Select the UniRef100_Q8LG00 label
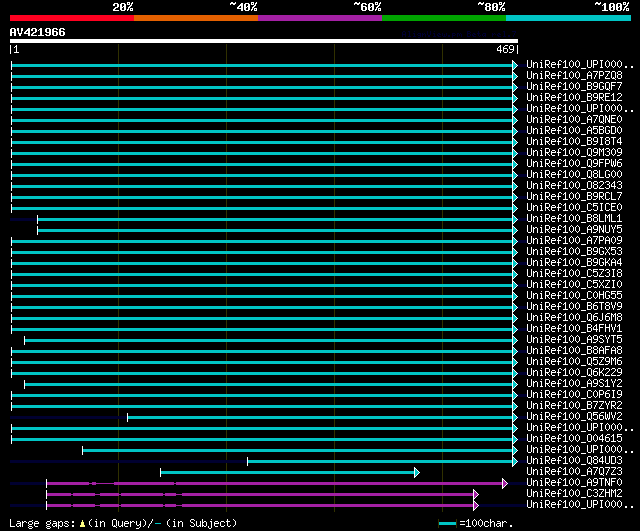This screenshot has width=640, height=531. coord(574,175)
